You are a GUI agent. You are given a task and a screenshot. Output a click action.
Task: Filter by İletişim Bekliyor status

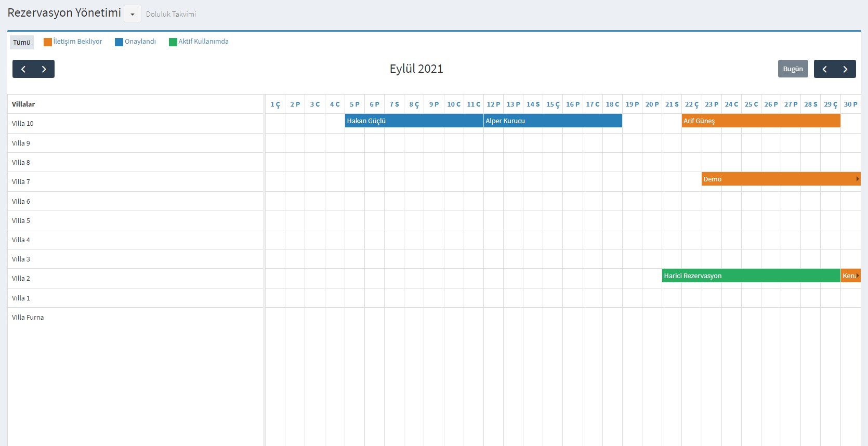click(77, 42)
